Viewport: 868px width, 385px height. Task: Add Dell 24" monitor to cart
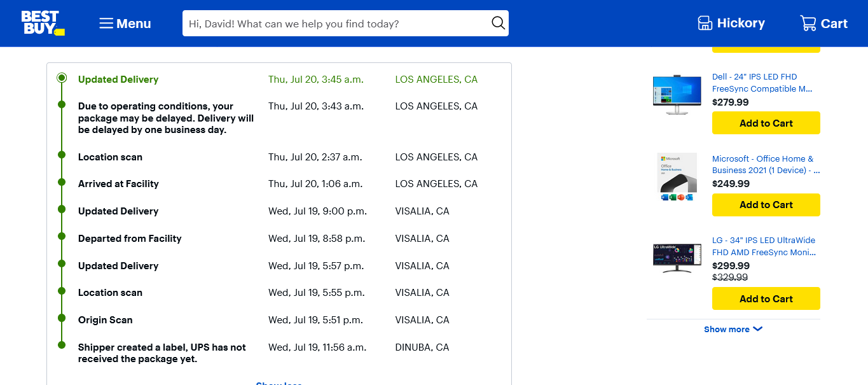tap(766, 123)
